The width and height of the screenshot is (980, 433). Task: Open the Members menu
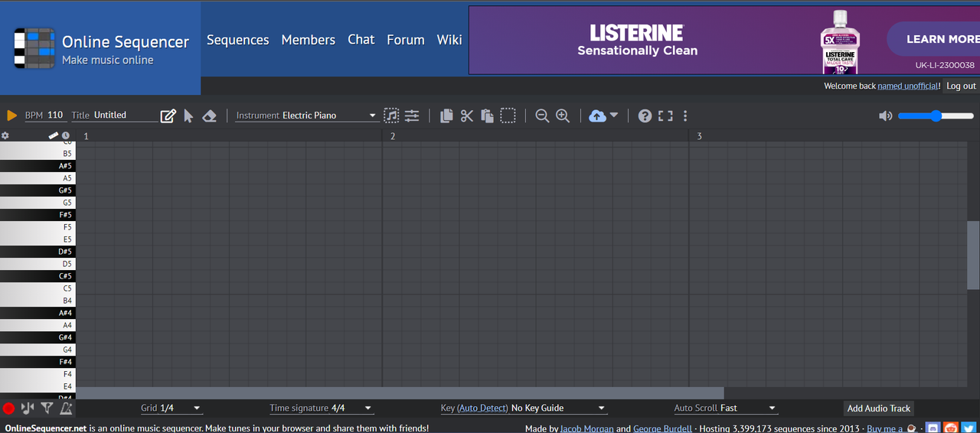click(309, 40)
